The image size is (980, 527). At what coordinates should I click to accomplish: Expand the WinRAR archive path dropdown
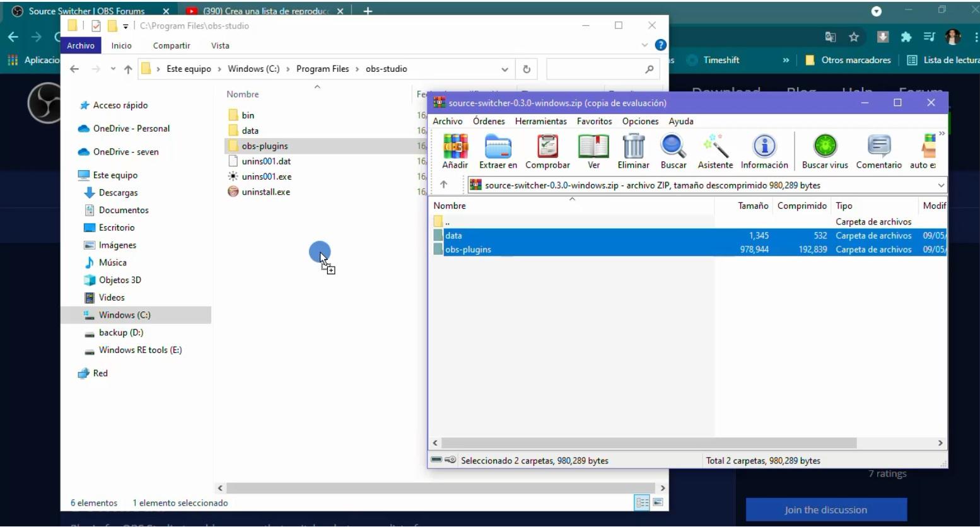pos(941,185)
